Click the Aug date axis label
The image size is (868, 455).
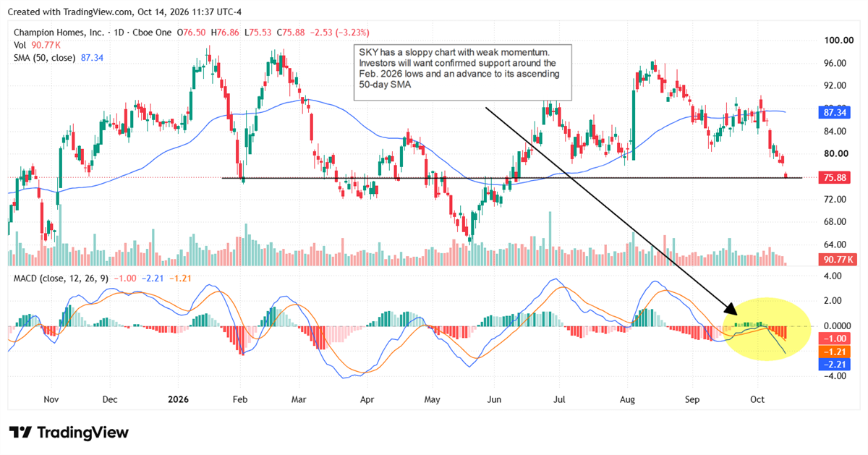pos(627,399)
